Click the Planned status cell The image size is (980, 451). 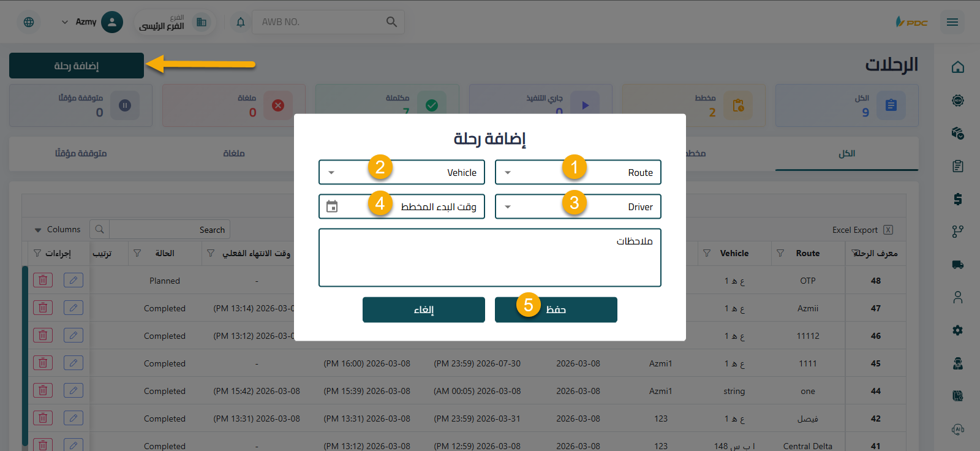(x=165, y=281)
